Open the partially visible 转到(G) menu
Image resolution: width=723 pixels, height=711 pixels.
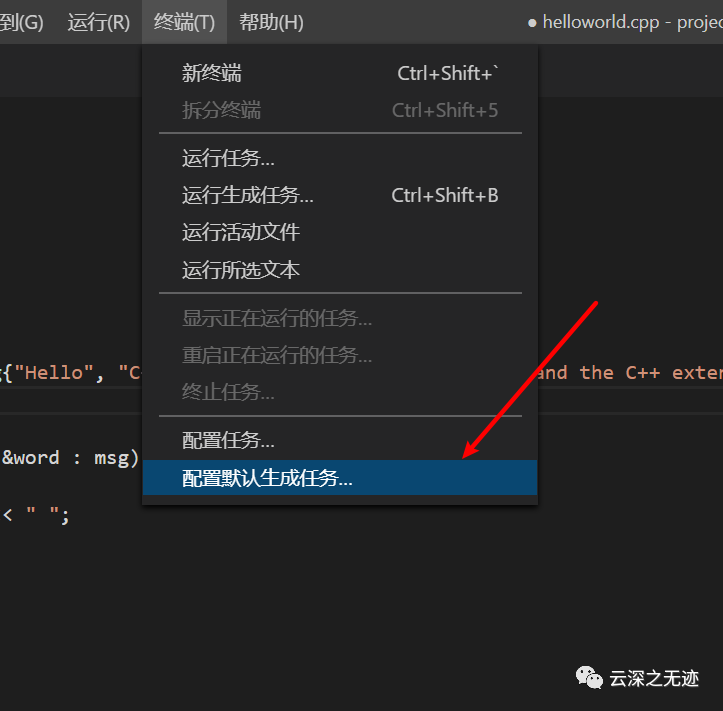pyautogui.click(x=22, y=22)
